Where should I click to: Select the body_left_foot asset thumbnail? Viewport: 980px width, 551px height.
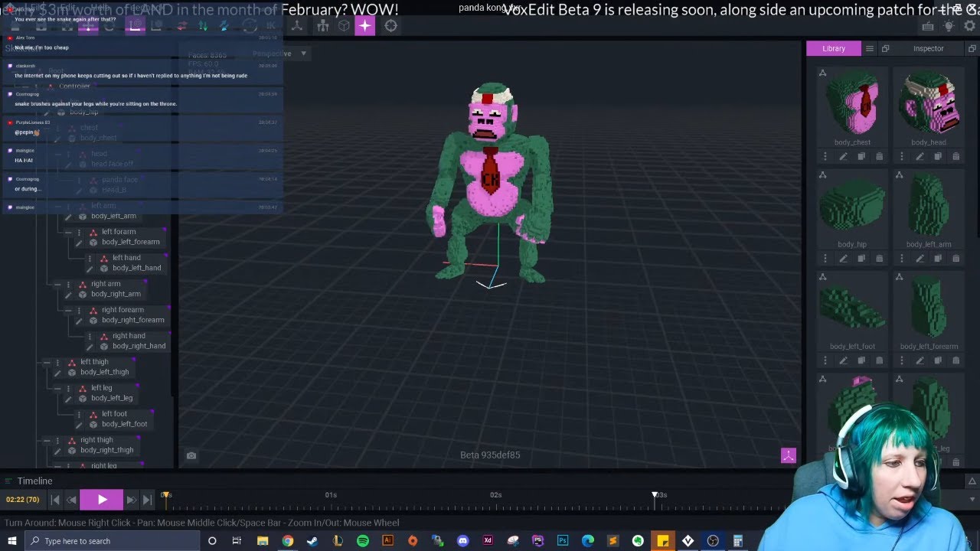click(852, 308)
